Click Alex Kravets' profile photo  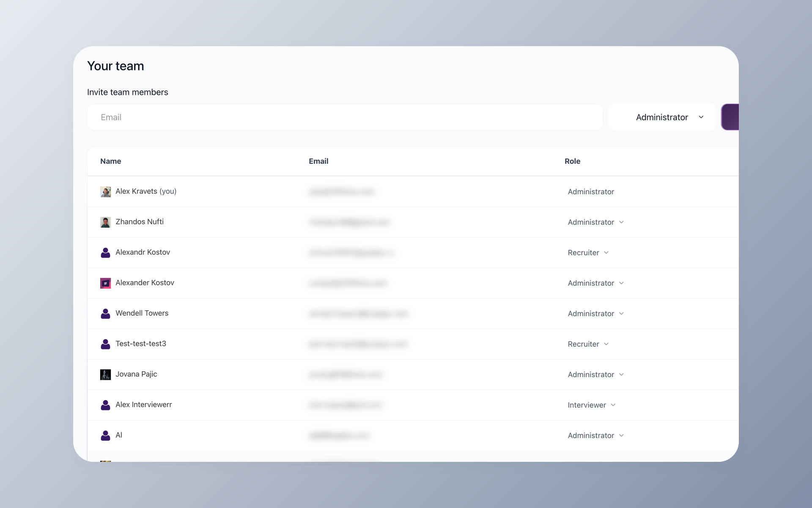(x=105, y=192)
